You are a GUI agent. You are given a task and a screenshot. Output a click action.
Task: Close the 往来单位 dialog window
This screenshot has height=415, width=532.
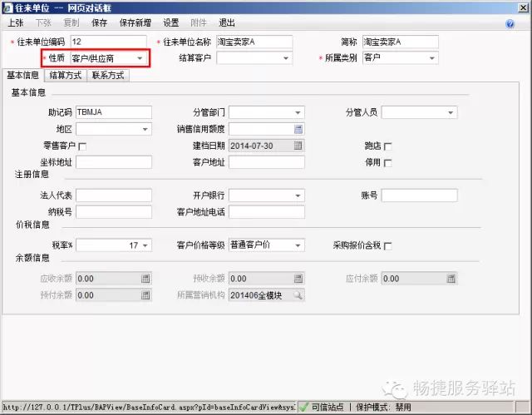524,7
